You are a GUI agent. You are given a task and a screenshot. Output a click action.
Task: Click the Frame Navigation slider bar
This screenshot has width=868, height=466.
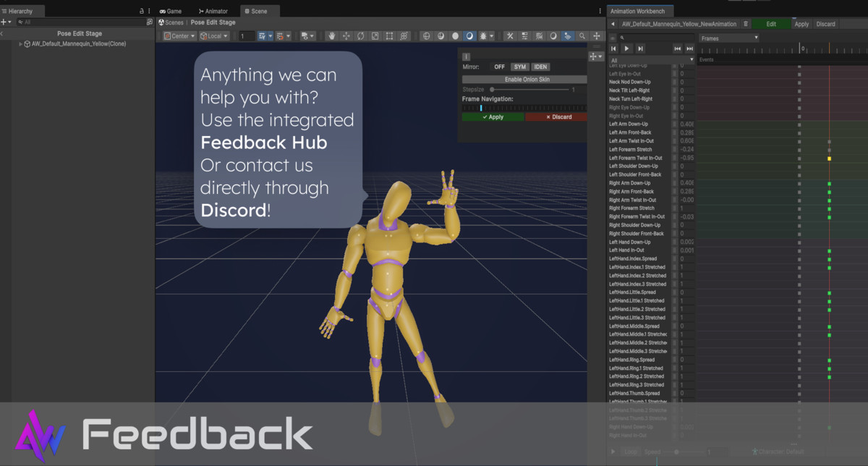(x=524, y=108)
